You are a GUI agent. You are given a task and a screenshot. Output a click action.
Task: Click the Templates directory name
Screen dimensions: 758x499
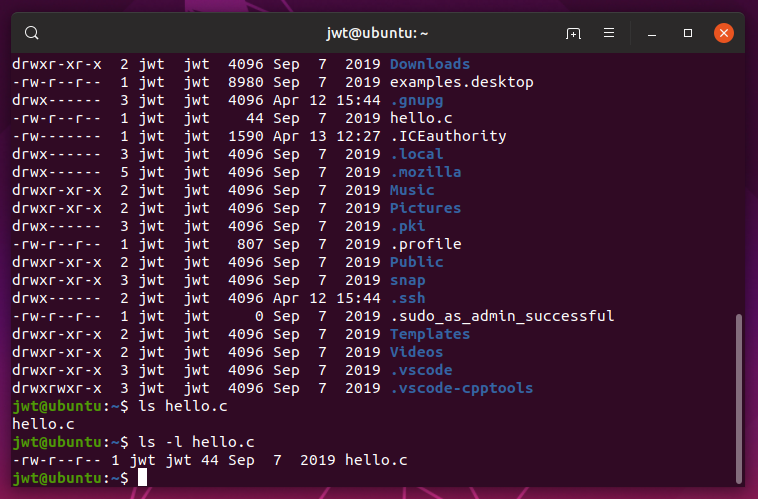click(430, 334)
